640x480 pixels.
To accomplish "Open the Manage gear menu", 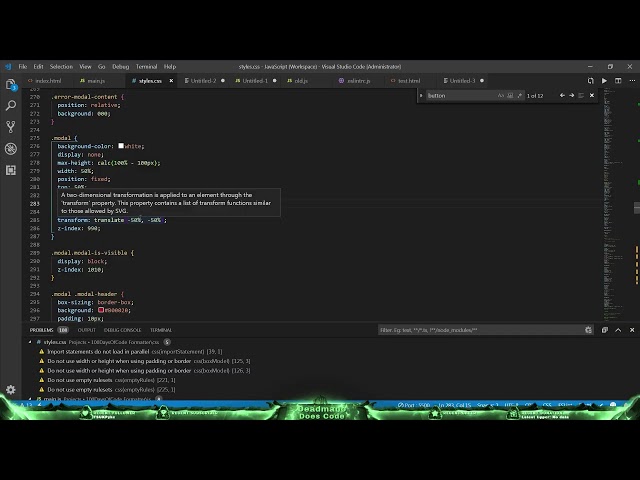I will pyautogui.click(x=11, y=389).
